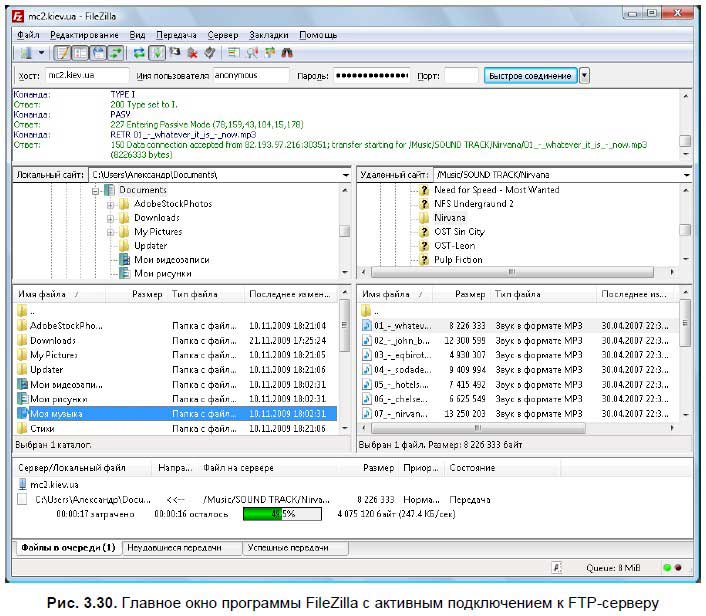Click the Nirvana folder icon in remote tree
This screenshot has width=706, height=616.
tap(424, 217)
